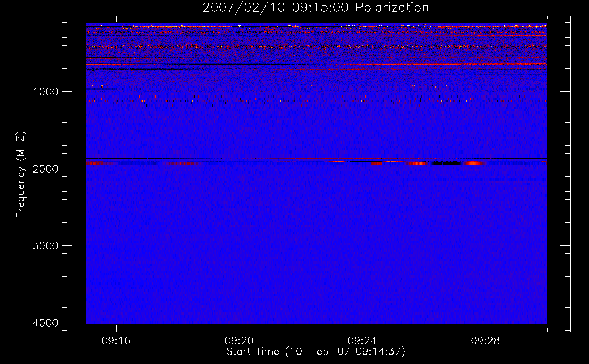Click the '09:28' time axis label
The width and height of the screenshot is (589, 364).
(x=485, y=341)
